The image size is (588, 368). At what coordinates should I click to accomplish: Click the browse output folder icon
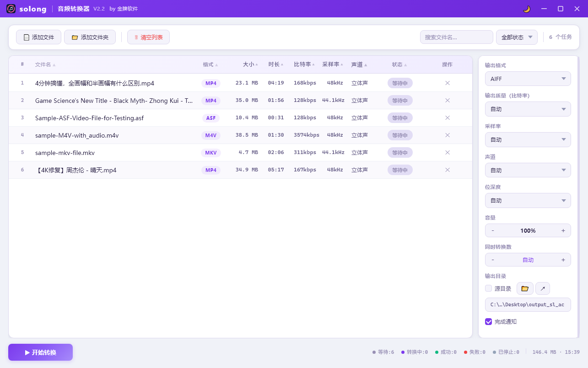pyautogui.click(x=525, y=288)
